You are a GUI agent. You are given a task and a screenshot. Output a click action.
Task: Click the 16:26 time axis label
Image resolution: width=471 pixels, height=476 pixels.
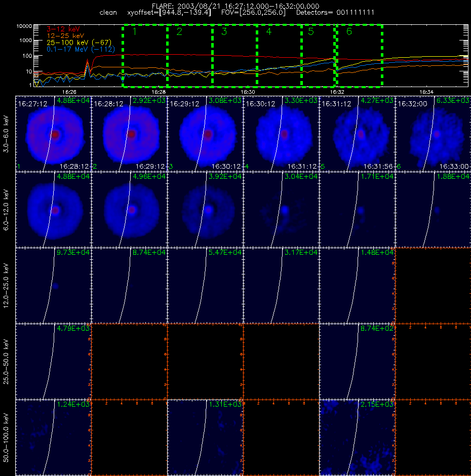point(69,92)
